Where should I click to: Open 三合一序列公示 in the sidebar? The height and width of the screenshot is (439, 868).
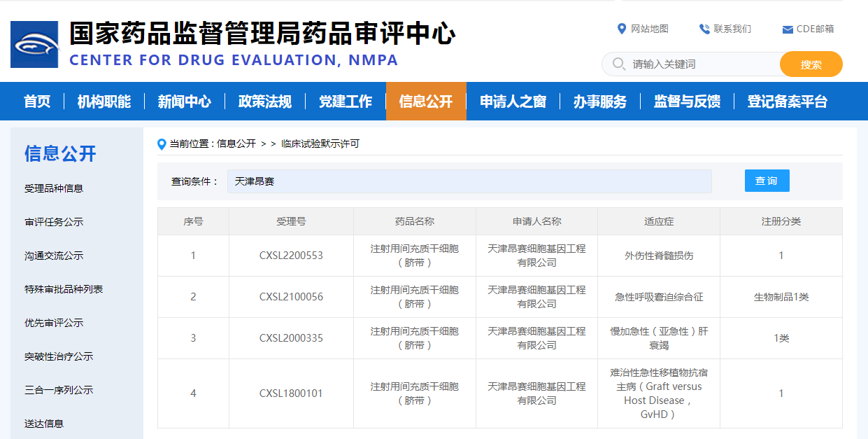point(59,390)
